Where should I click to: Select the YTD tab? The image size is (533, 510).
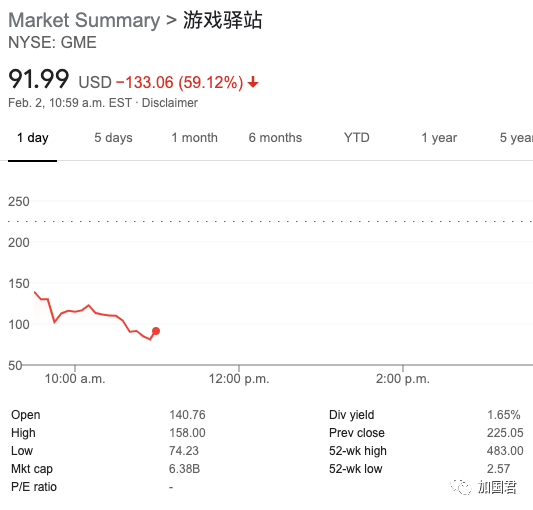[x=357, y=138]
